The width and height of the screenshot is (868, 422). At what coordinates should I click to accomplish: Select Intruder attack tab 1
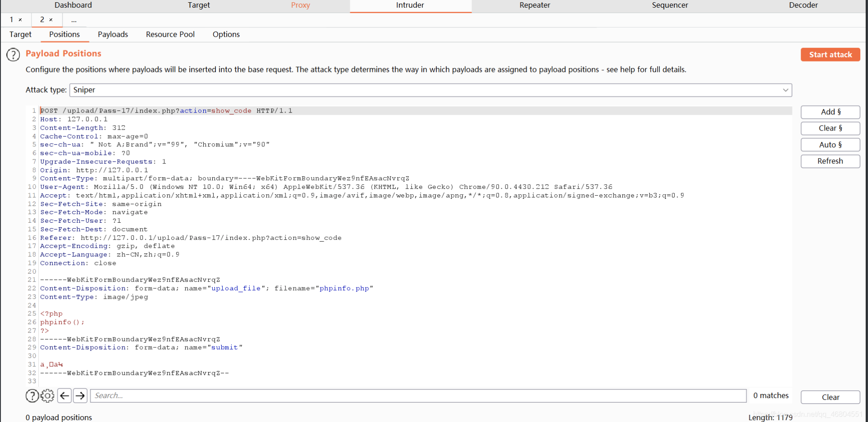[12, 20]
